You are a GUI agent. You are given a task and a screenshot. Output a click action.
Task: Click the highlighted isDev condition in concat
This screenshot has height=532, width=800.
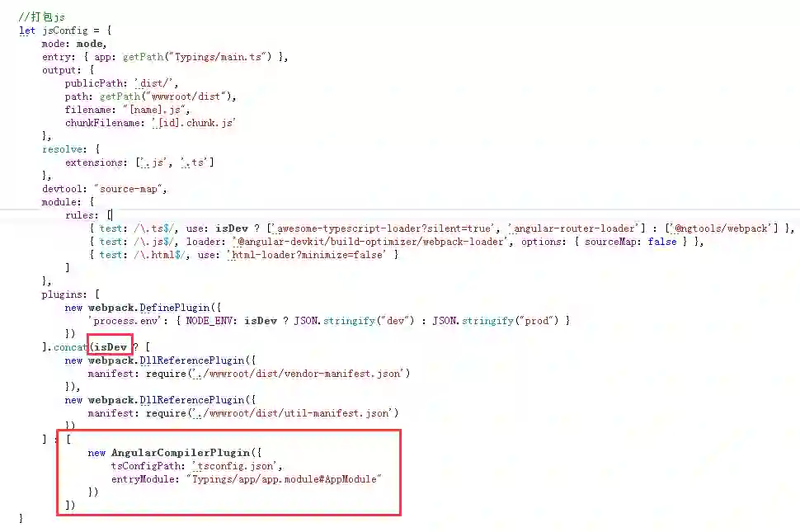111,347
